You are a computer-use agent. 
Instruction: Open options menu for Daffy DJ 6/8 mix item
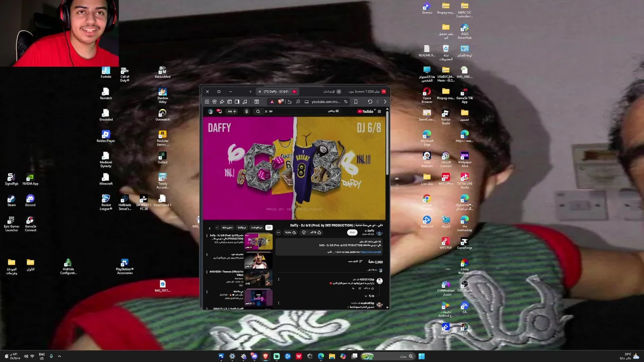[207, 236]
